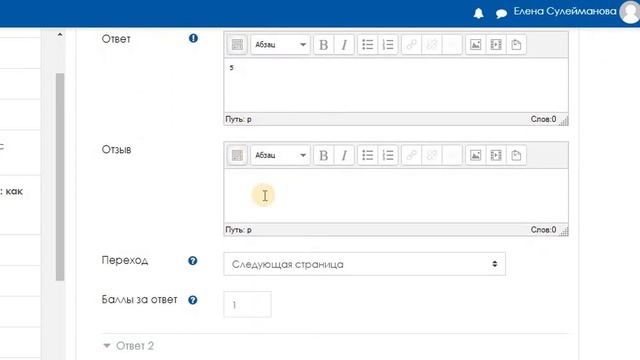Open the Переход dropdown (Следующая страница)
The width and height of the screenshot is (640, 360).
pos(364,264)
